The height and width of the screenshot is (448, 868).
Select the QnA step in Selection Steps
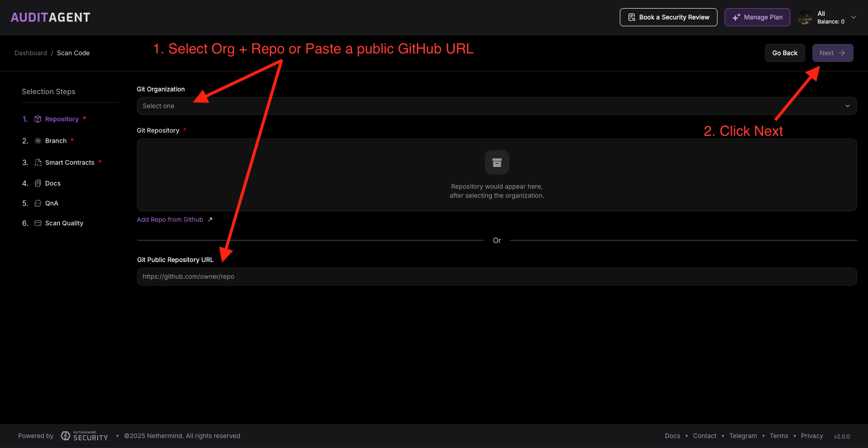click(52, 203)
